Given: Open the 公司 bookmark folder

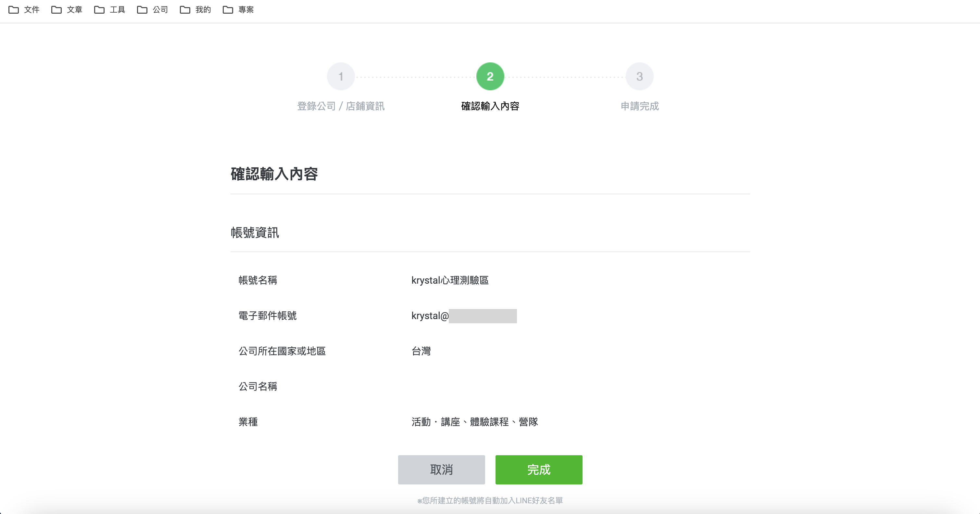Looking at the screenshot, I should (x=153, y=9).
